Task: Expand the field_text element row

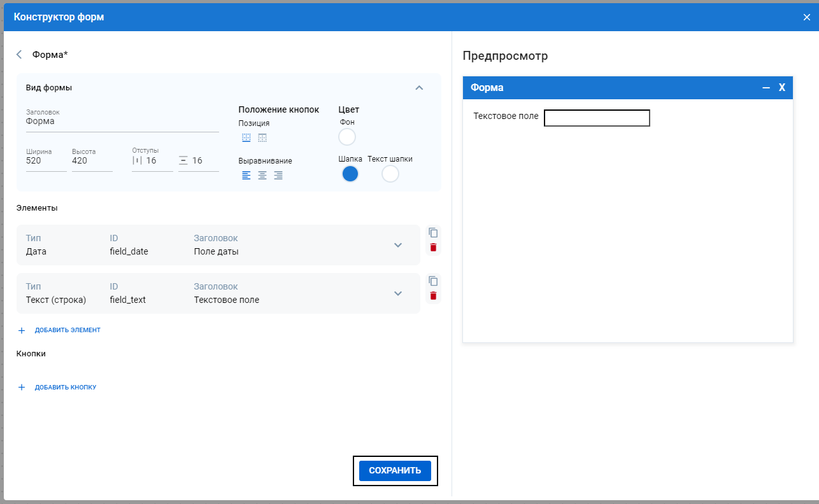Action: [398, 293]
